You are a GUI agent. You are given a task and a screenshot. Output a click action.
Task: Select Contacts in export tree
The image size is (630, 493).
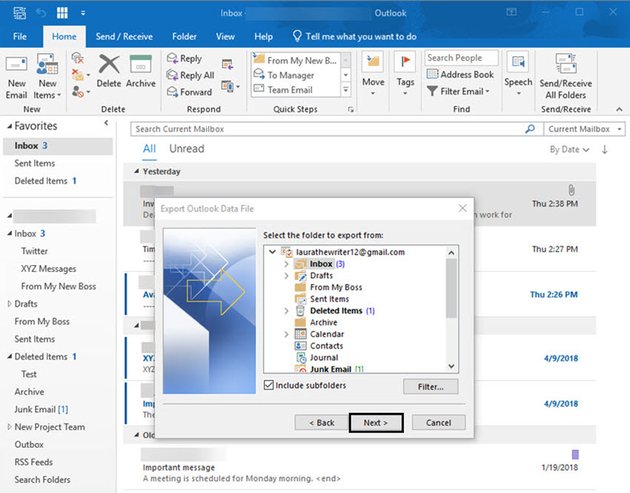pyautogui.click(x=326, y=346)
